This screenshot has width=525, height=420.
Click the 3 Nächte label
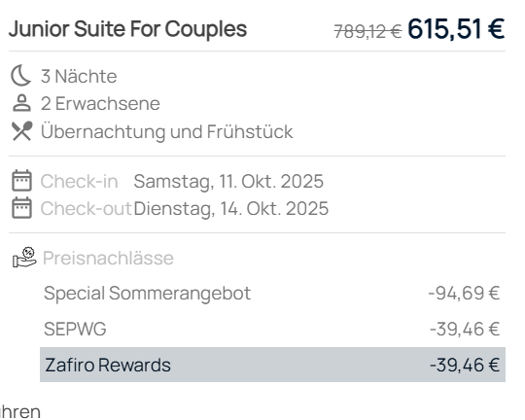tap(79, 76)
